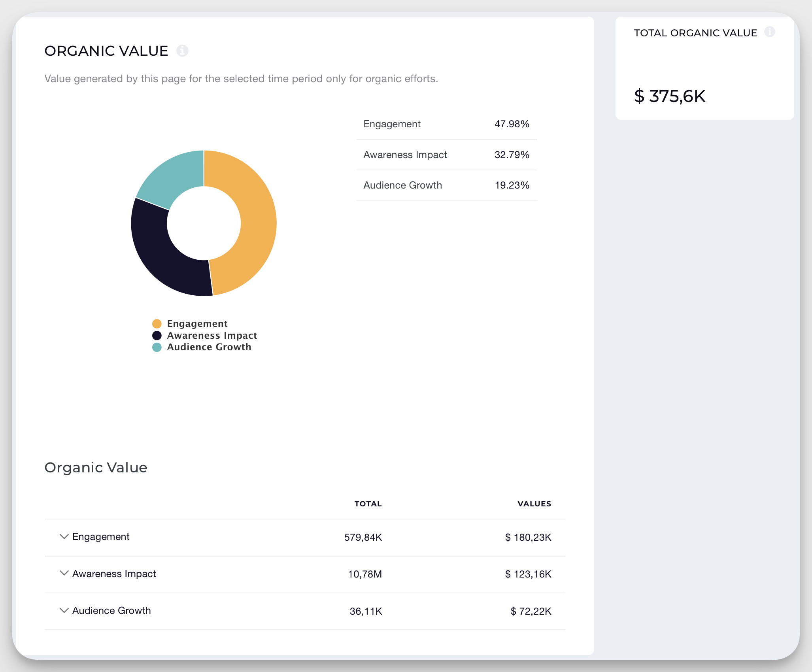Select the dark Awareness Impact legend dot

coord(157,335)
